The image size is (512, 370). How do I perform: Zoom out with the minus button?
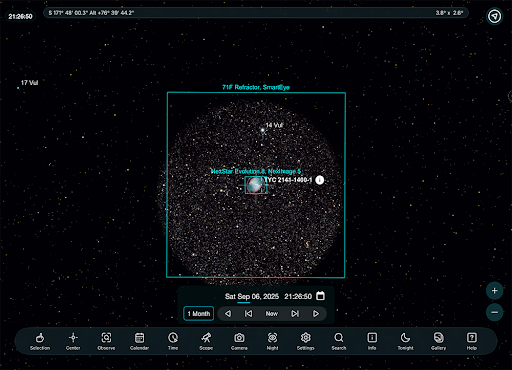[494, 312]
